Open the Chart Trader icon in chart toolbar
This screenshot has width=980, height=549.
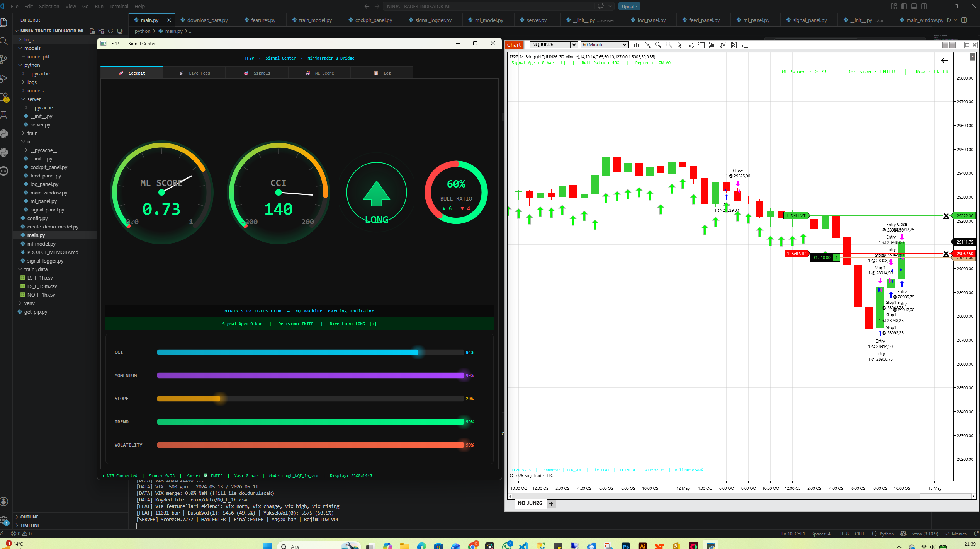pos(701,45)
